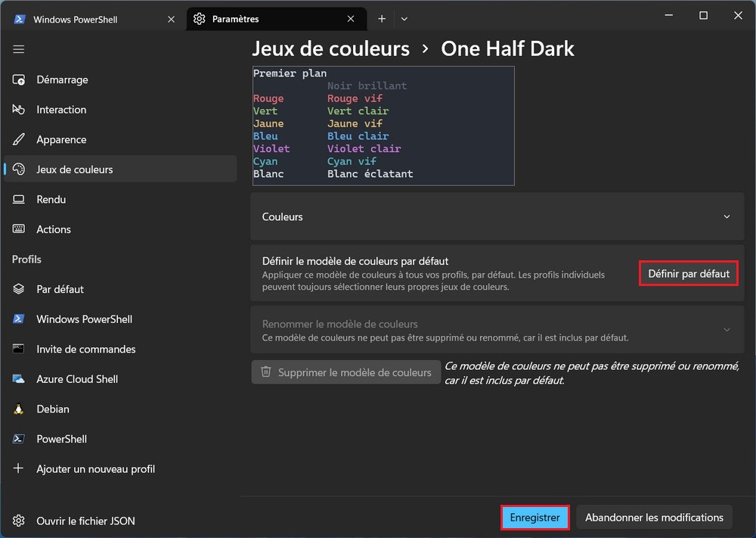Open the hamburger navigation menu
756x538 pixels.
[x=18, y=49]
